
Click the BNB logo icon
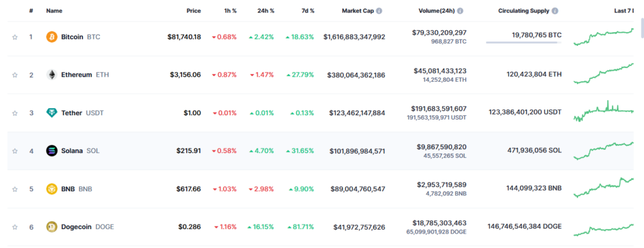52,189
